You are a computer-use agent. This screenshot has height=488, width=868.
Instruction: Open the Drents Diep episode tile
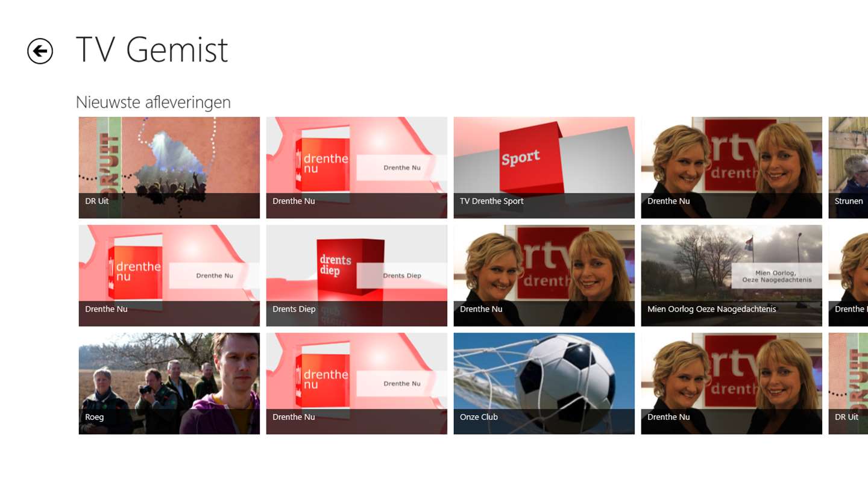click(357, 275)
